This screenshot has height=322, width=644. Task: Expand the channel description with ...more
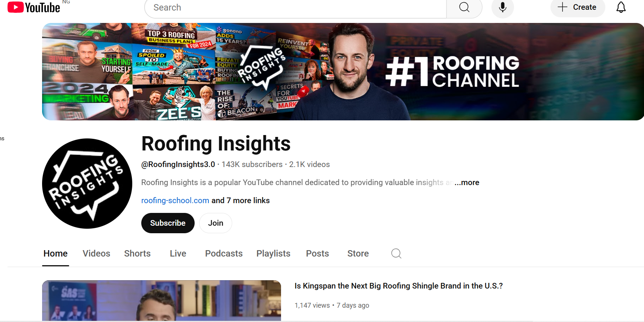(467, 182)
